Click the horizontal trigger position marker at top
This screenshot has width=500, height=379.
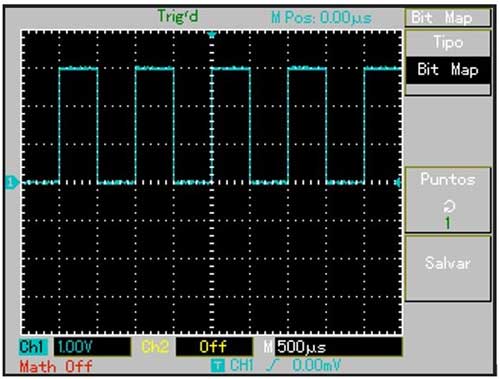(x=212, y=35)
